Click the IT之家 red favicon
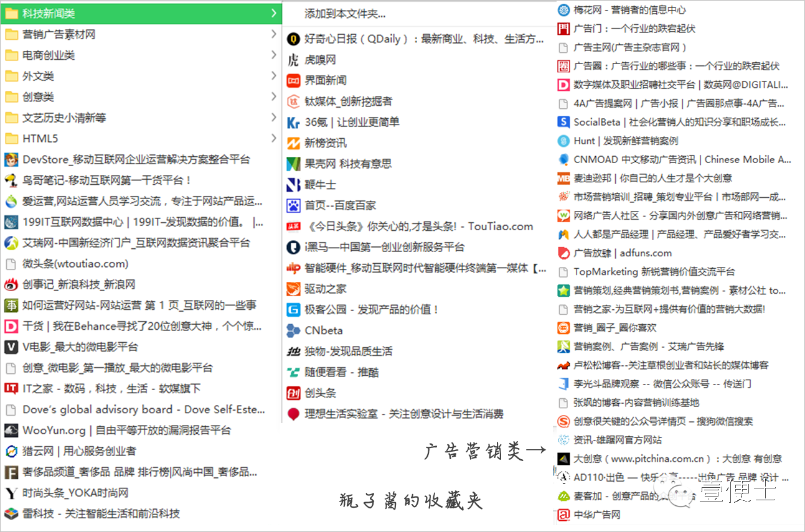 (x=11, y=389)
